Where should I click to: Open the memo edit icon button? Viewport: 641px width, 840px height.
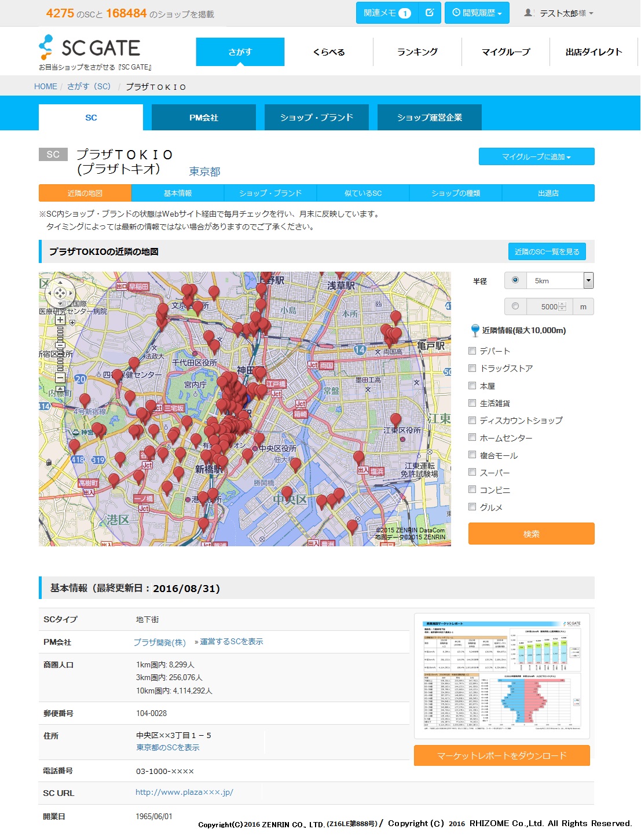(430, 13)
